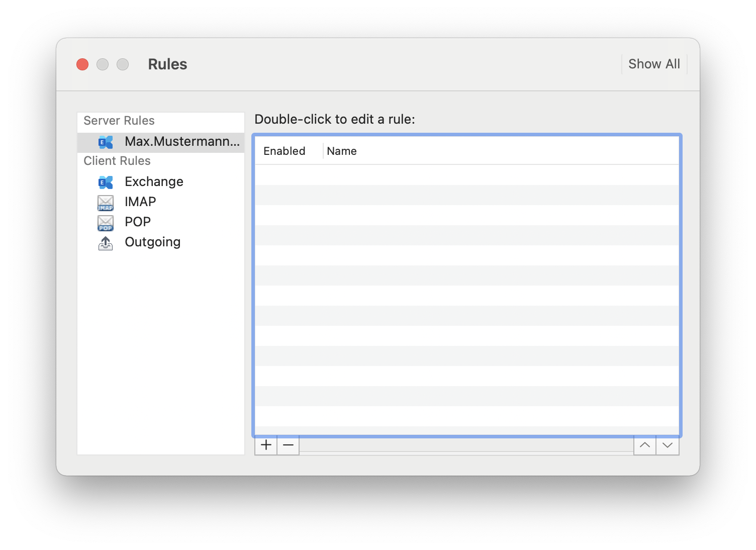This screenshot has width=756, height=550.
Task: Select the Exchange icon under Client Rules
Action: tap(105, 182)
